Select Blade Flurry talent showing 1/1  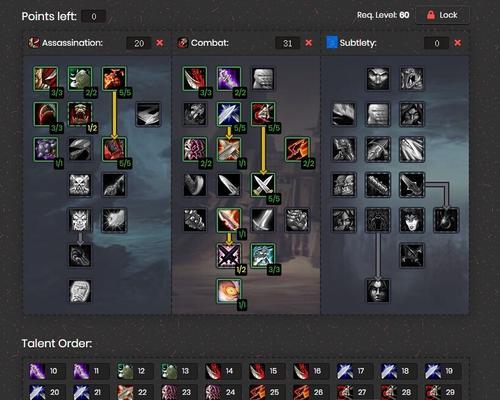pos(229,220)
